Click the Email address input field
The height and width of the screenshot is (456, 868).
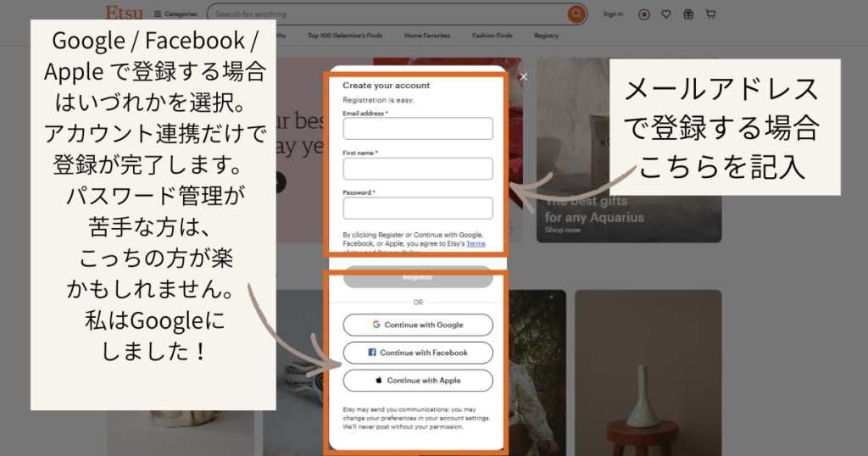tap(417, 129)
